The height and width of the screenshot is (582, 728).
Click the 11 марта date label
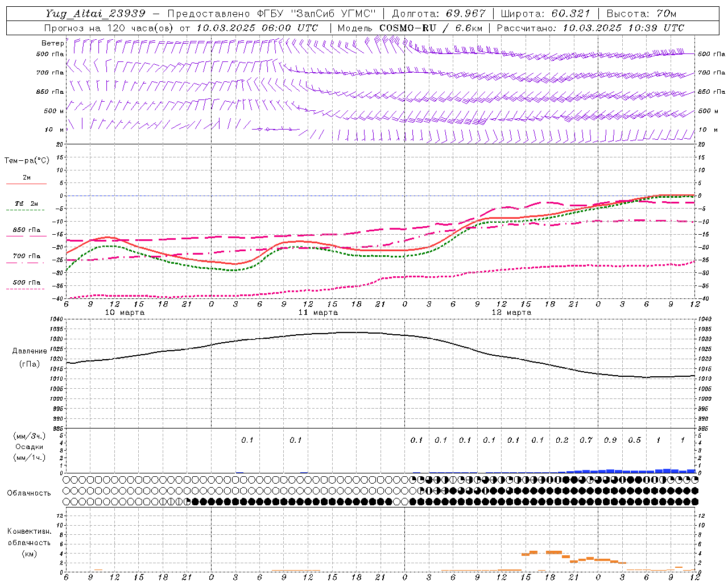[x=318, y=313]
